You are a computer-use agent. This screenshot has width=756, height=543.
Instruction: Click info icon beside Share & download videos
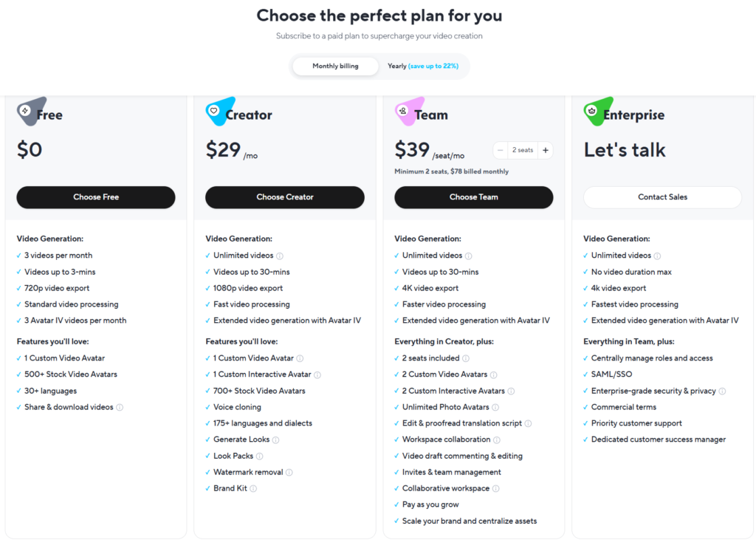click(120, 407)
